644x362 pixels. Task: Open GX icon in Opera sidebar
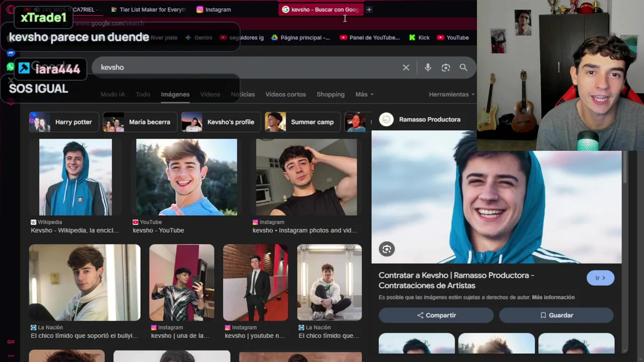coord(11,342)
